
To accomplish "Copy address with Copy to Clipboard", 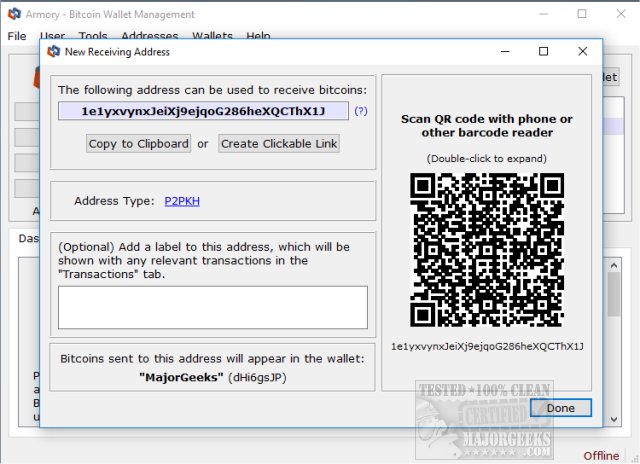I will tap(138, 144).
